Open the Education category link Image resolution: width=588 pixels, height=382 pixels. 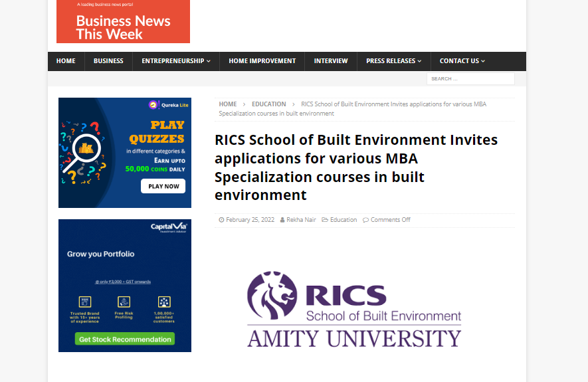point(343,220)
